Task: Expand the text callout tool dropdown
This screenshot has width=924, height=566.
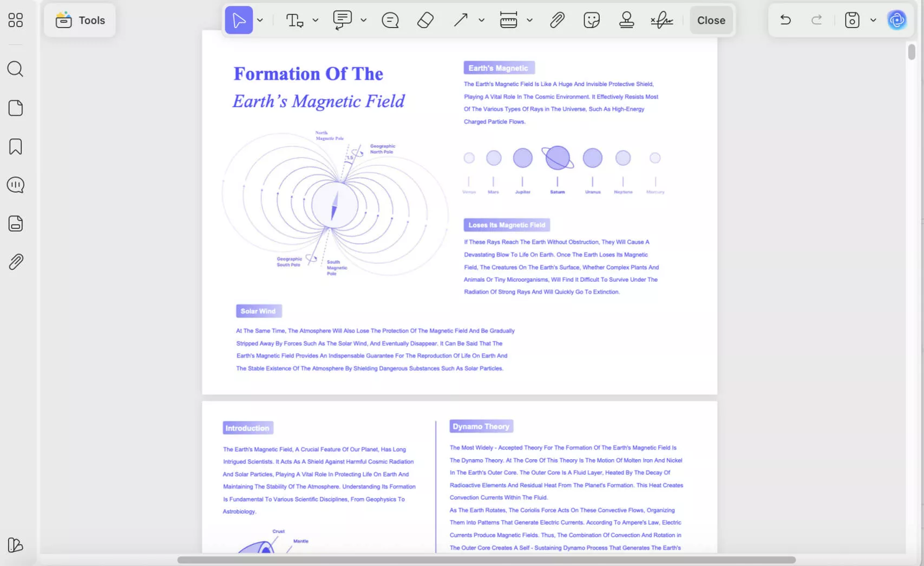Action: click(364, 21)
